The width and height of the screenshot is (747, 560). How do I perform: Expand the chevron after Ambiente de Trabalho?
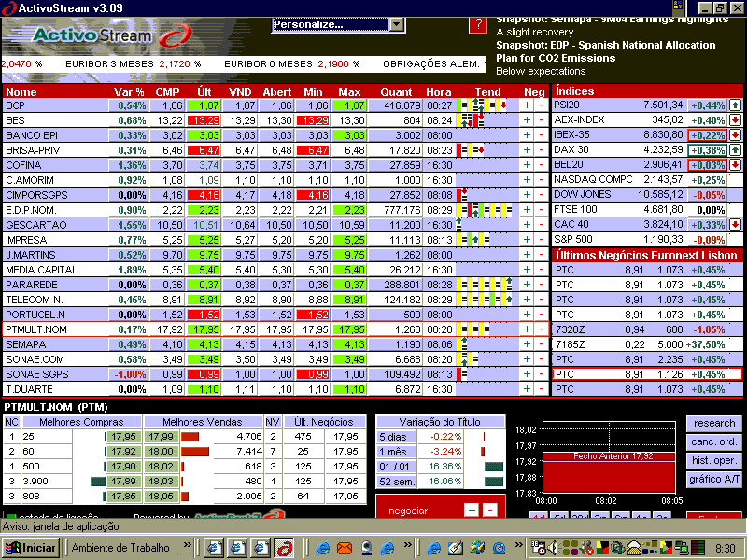187,545
